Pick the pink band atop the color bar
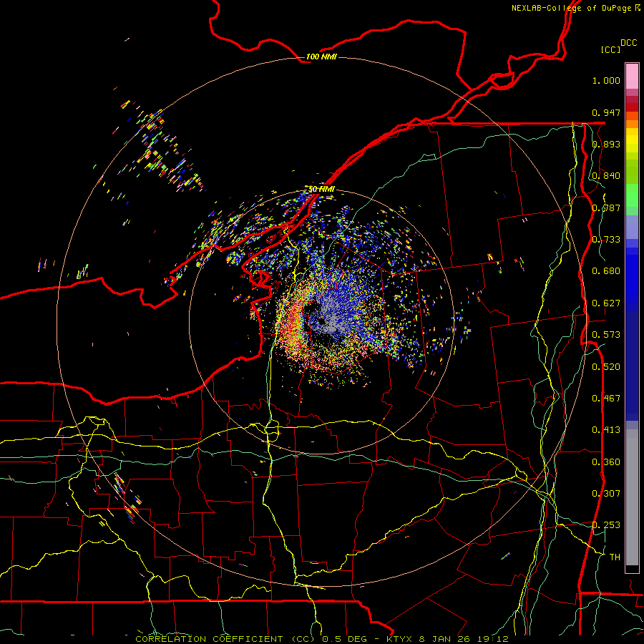Viewport: 644px width, 644px height. 632,76
